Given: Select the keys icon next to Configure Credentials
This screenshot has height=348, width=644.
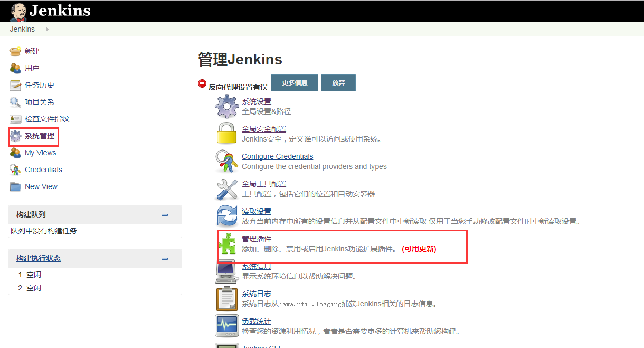Looking at the screenshot, I should tap(227, 161).
